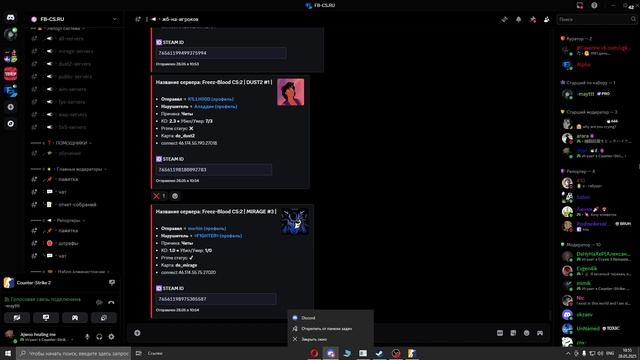Image resolution: width=640 pixels, height=360 pixels.
Task: Deafen with headphones icon
Action: point(99,337)
